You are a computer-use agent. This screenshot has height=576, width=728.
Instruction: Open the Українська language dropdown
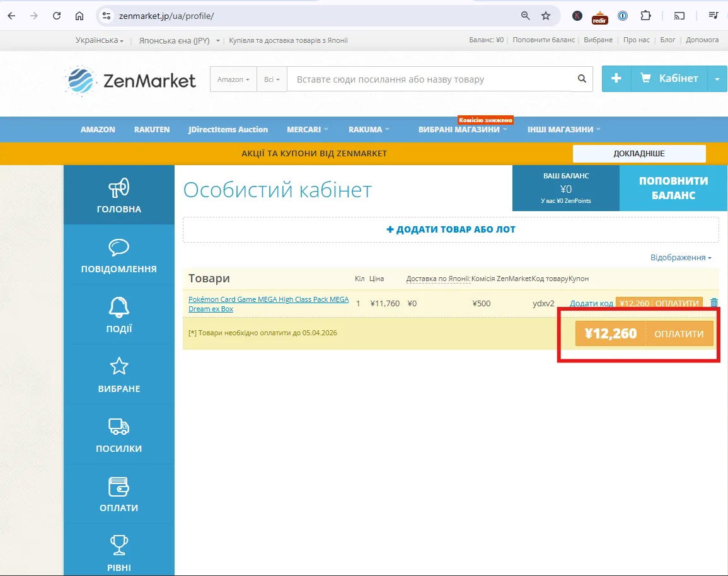coord(100,40)
